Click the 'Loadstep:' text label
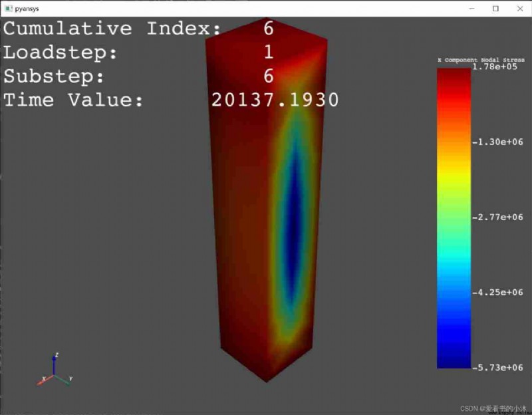The height and width of the screenshot is (415, 532). coord(60,53)
